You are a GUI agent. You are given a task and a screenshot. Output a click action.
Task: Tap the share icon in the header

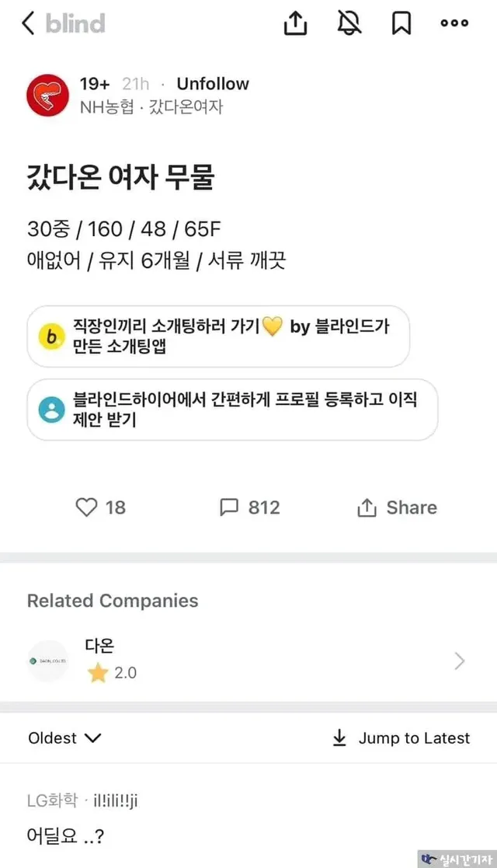[295, 23]
